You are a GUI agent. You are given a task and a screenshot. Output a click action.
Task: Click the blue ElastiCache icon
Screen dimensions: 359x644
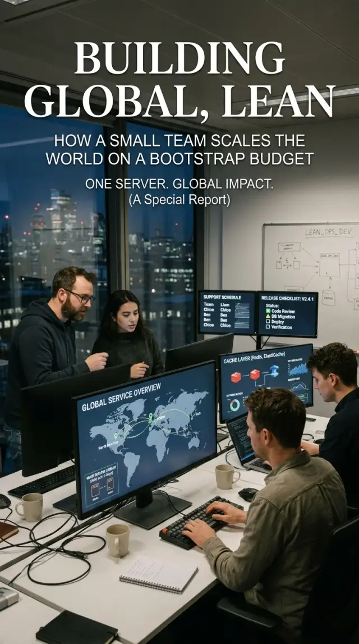[x=274, y=371]
